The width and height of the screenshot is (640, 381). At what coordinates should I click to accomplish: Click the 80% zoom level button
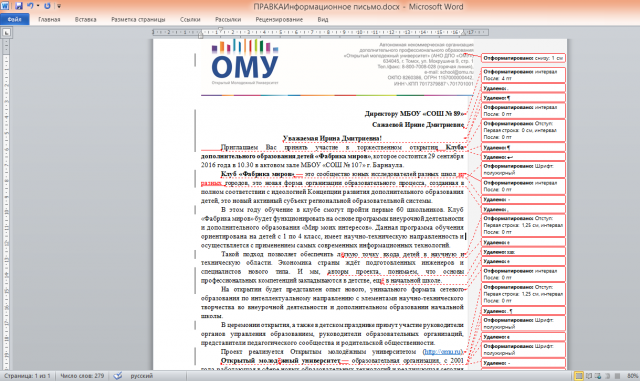[x=632, y=376]
